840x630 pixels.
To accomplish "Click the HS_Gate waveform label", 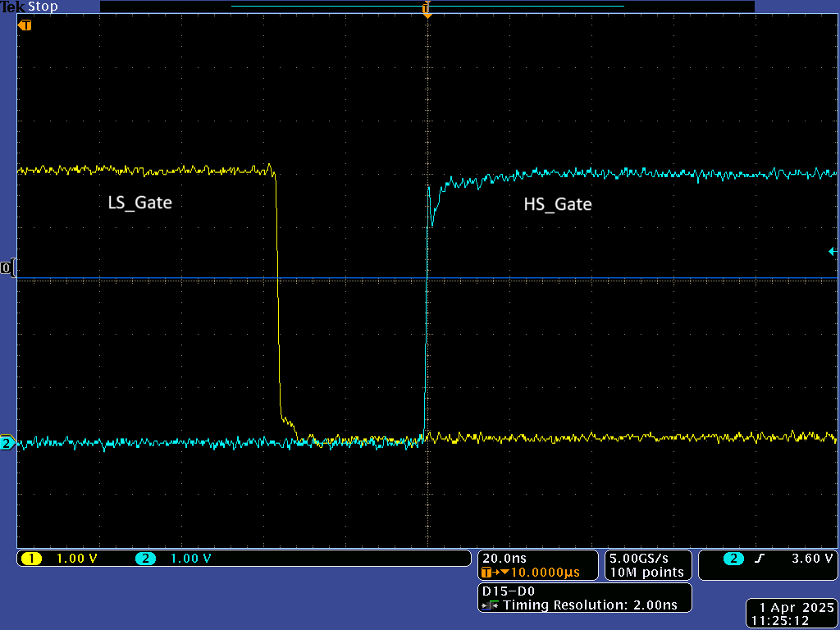I will (x=558, y=204).
